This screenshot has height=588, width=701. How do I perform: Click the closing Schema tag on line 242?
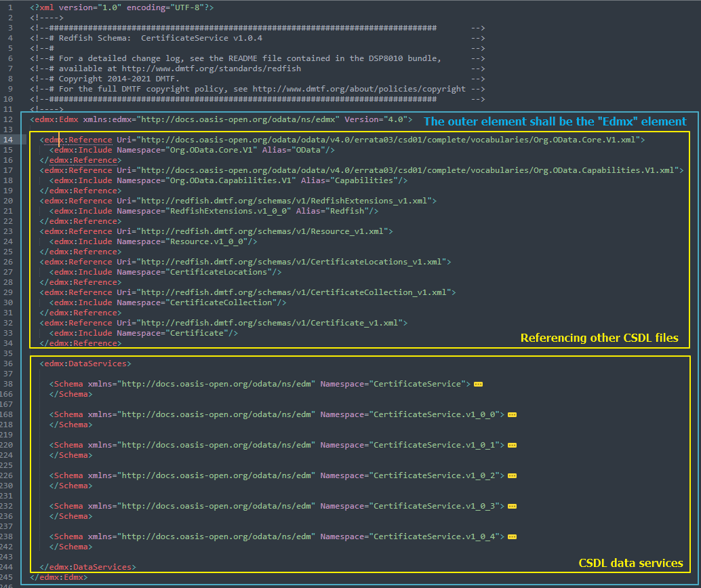click(71, 547)
